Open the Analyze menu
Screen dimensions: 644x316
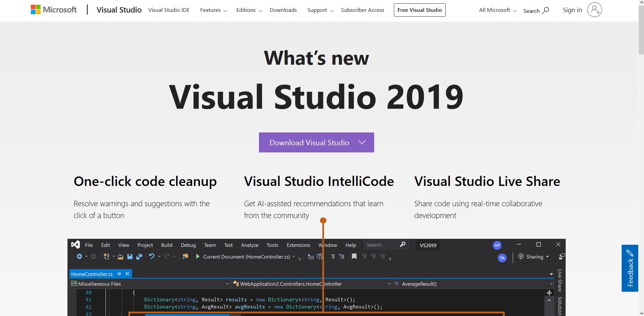coord(249,245)
